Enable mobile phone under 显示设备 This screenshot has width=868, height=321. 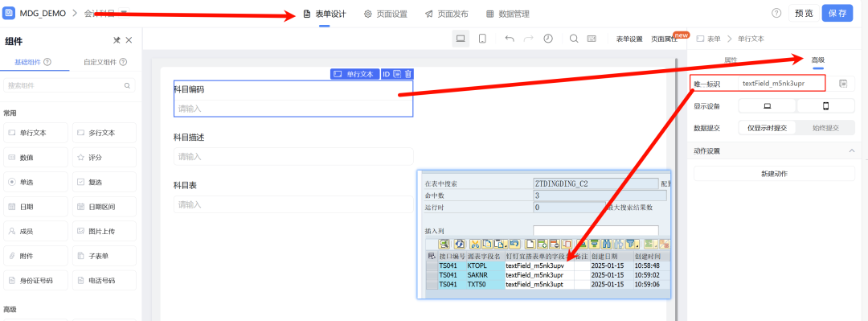(825, 106)
